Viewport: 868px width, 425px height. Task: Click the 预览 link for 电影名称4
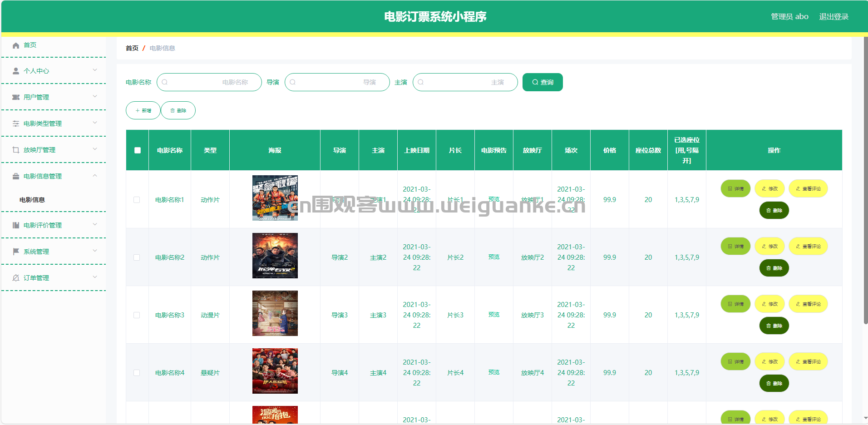click(x=494, y=372)
